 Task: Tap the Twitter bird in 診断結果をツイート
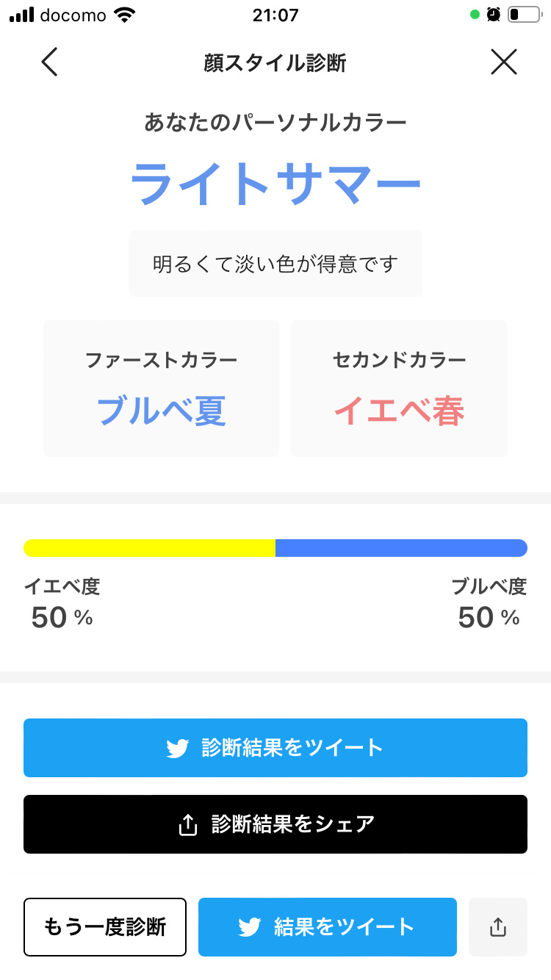pos(178,748)
